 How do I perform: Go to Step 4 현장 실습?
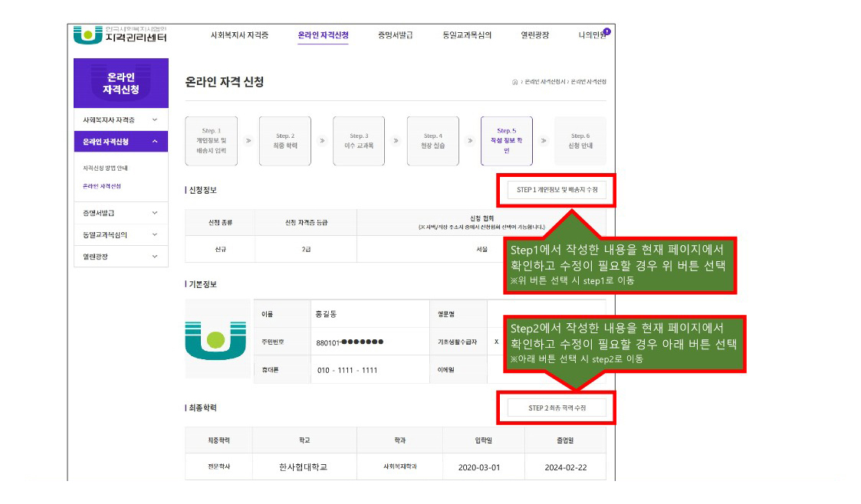[x=432, y=141]
